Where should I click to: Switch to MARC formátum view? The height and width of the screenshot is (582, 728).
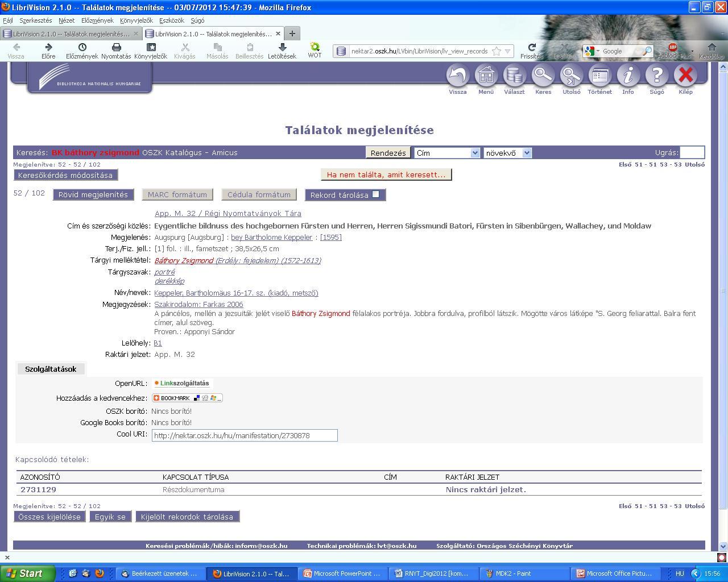(x=177, y=194)
